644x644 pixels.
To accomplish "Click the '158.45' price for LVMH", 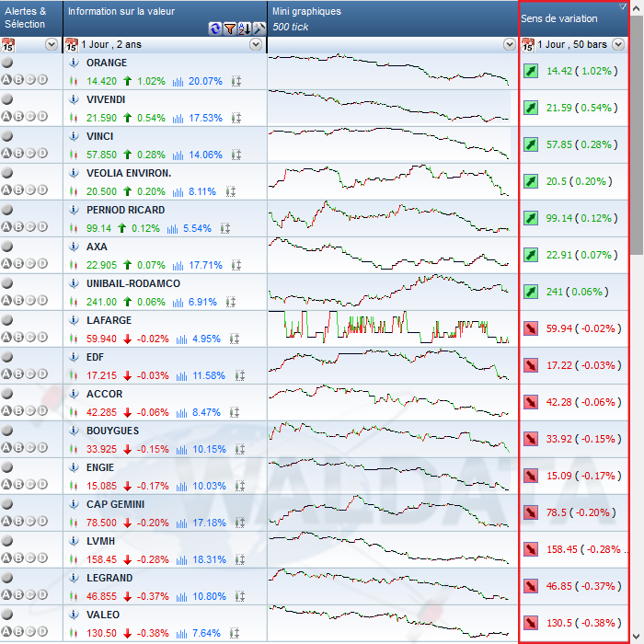I will point(101,559).
